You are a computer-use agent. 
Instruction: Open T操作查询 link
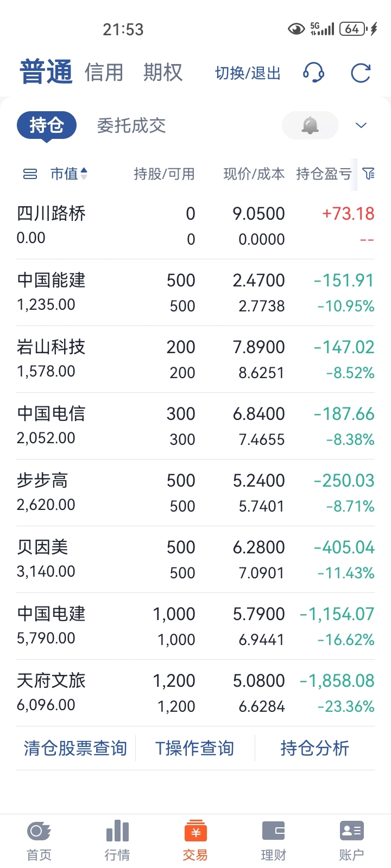[x=194, y=748]
